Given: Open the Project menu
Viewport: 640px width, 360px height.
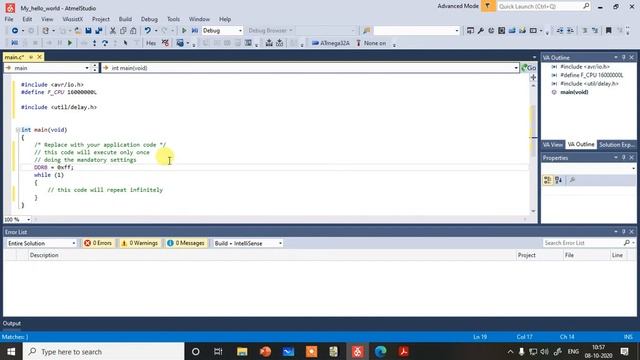Looking at the screenshot, I should [x=100, y=19].
